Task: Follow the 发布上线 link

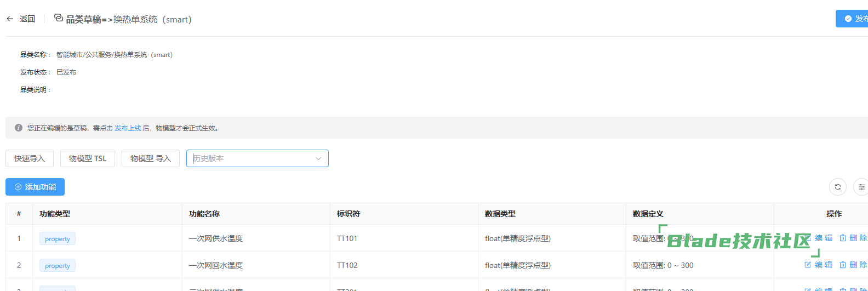Action: tap(128, 128)
